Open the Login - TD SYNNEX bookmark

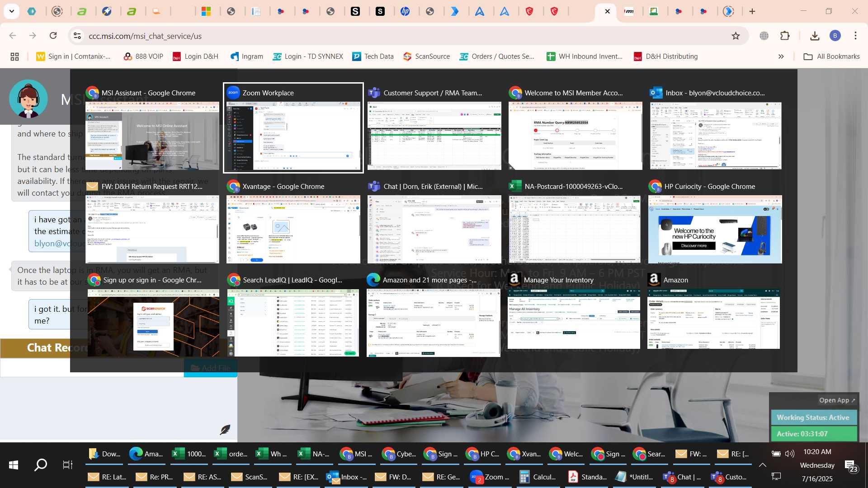coord(308,56)
